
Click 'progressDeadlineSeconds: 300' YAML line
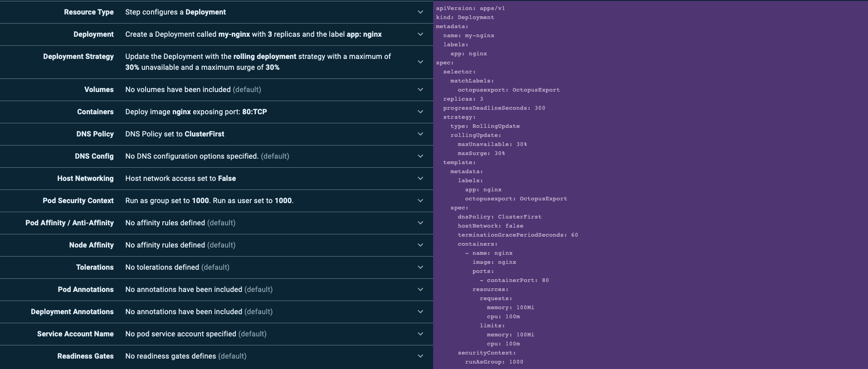pos(494,108)
